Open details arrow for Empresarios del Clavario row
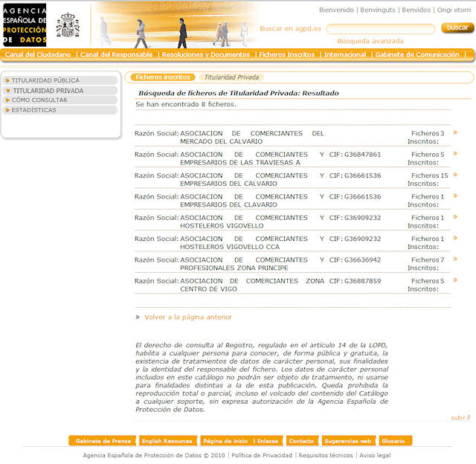 (455, 196)
